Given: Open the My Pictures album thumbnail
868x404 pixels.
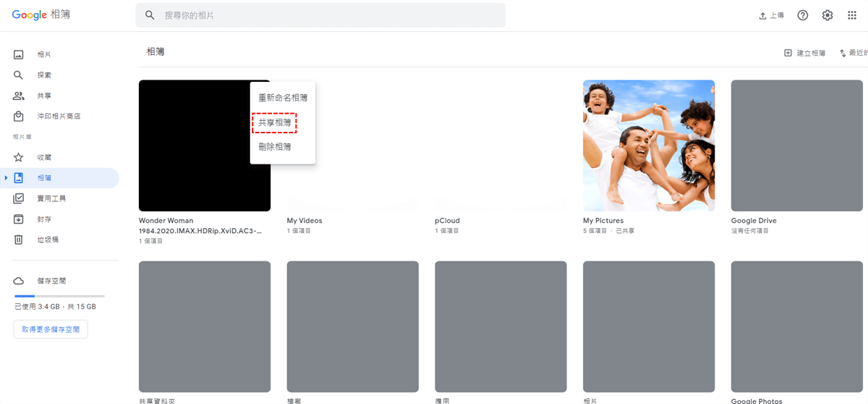Looking at the screenshot, I should 649,146.
